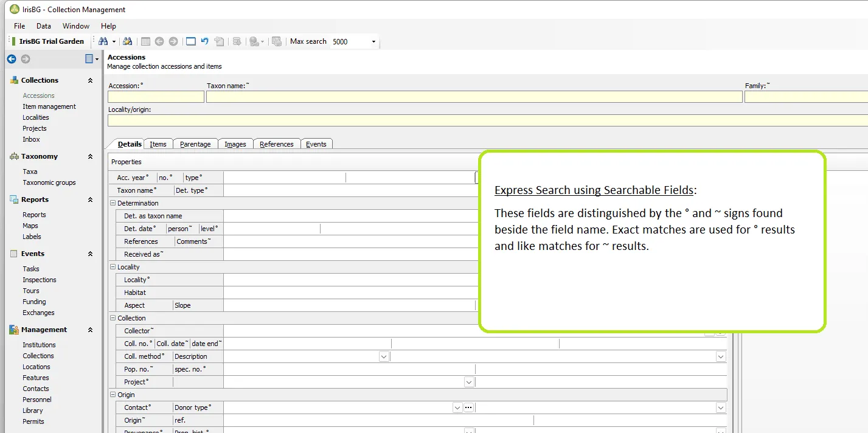Open the Data menu

[44, 26]
